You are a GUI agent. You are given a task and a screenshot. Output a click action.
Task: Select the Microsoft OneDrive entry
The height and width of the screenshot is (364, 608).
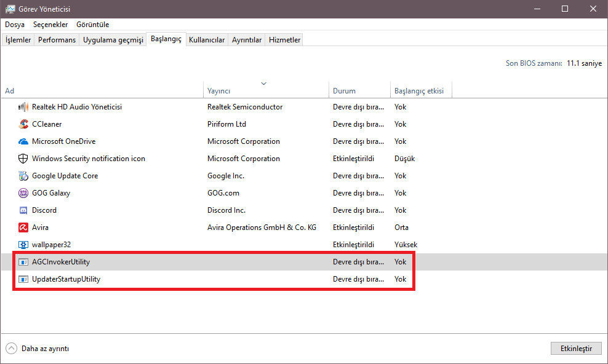click(x=63, y=141)
